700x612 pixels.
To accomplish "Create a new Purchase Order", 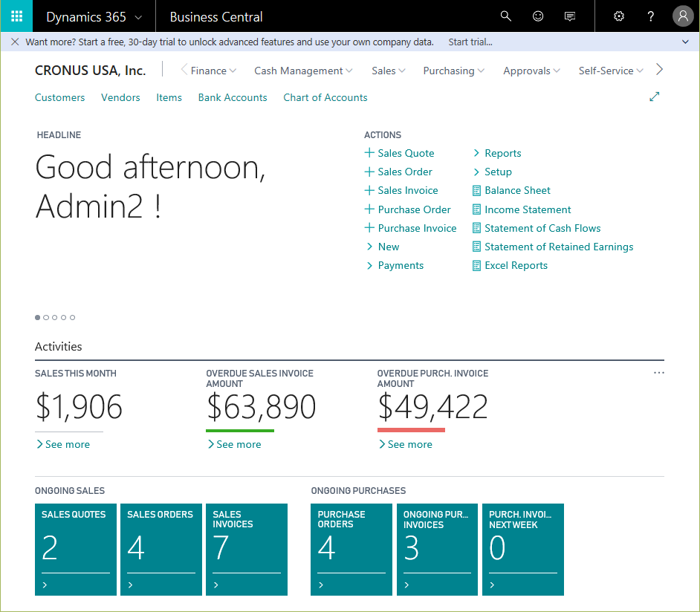I will [x=407, y=209].
